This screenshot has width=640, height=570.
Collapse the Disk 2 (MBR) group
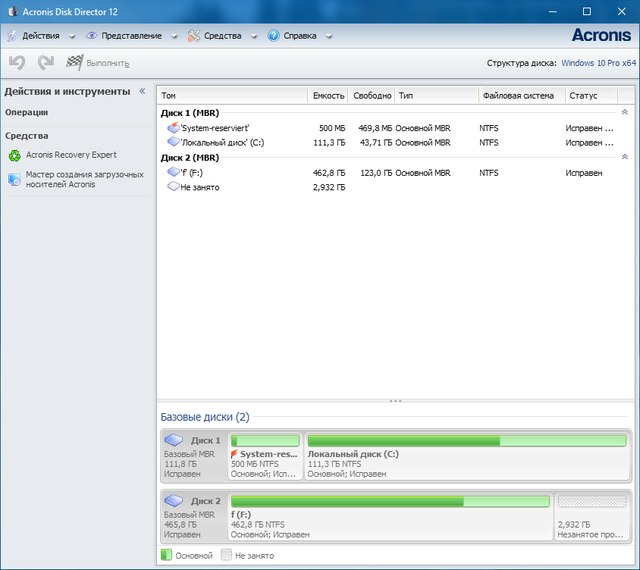tap(625, 157)
